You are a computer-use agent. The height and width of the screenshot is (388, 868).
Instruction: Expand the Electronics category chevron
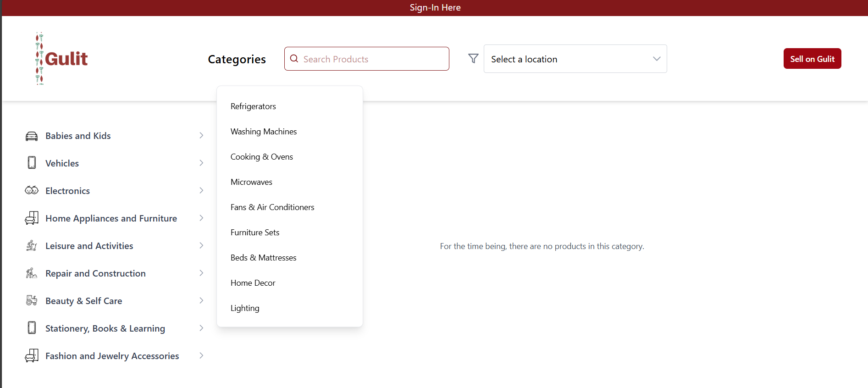coord(201,190)
